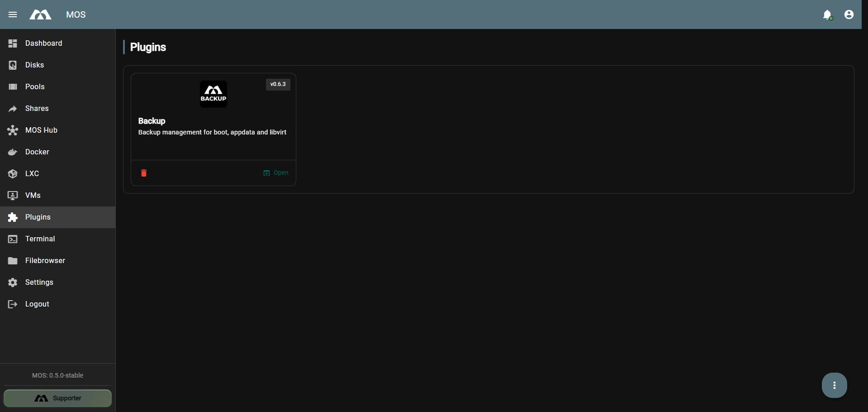Go to Docker section
This screenshot has width=868, height=412.
click(57, 152)
